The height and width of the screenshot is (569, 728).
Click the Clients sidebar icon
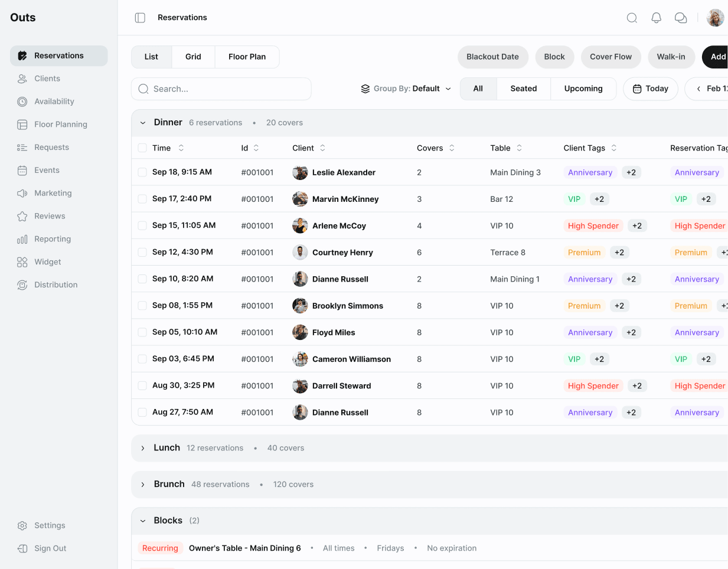point(22,79)
